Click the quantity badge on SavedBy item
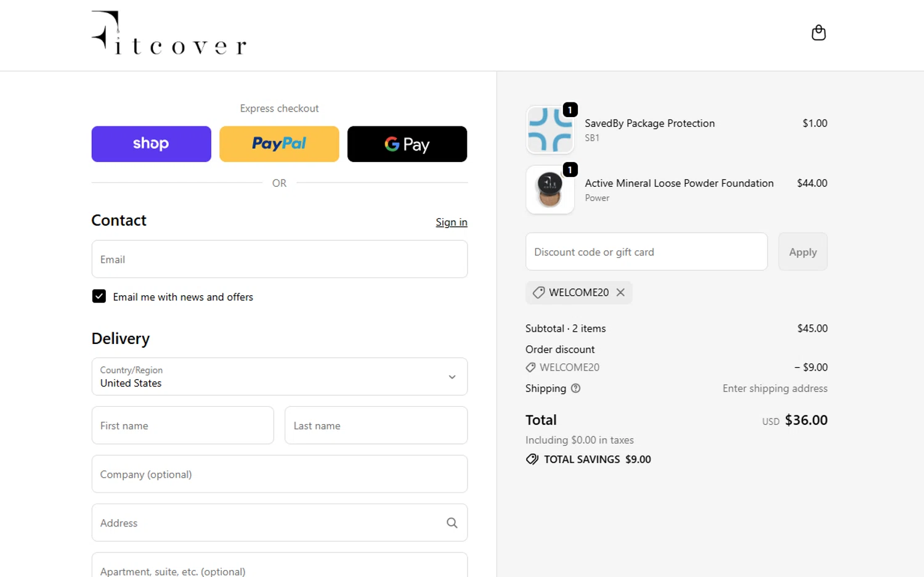This screenshot has height=577, width=924. (570, 110)
